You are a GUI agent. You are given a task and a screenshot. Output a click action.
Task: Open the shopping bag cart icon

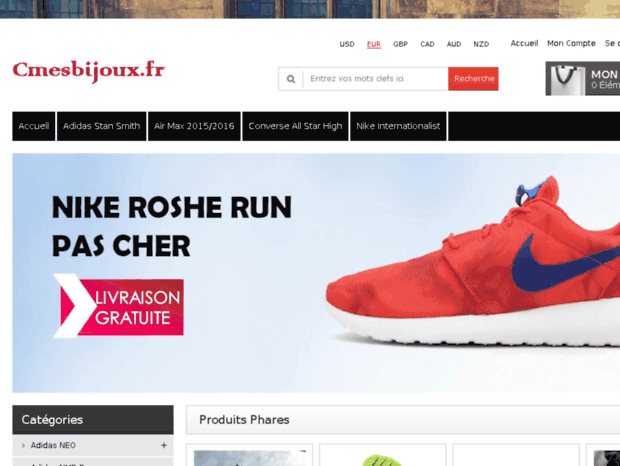pos(565,79)
